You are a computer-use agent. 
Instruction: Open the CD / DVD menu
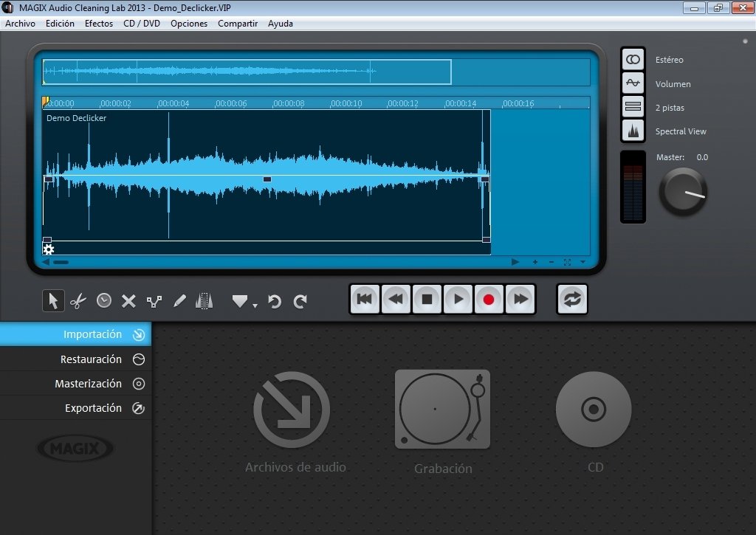click(142, 24)
